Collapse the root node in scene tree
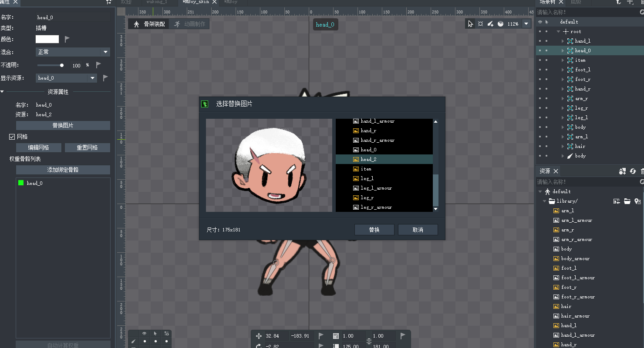 559,31
